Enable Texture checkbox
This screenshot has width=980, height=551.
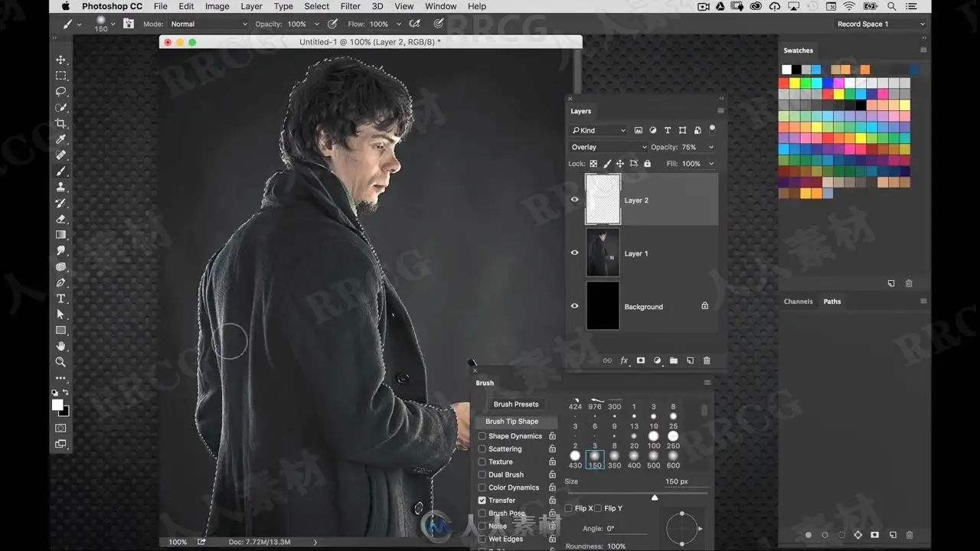(x=482, y=462)
